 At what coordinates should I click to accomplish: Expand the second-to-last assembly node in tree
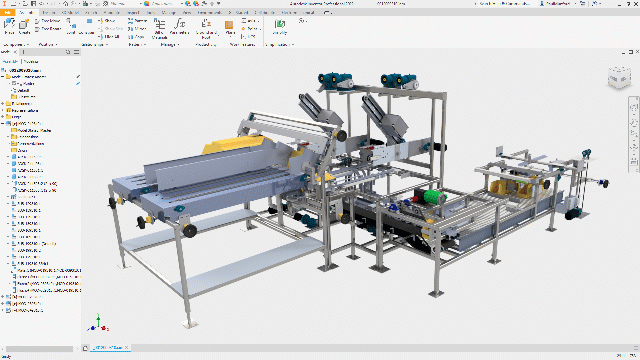pyautogui.click(x=3, y=304)
